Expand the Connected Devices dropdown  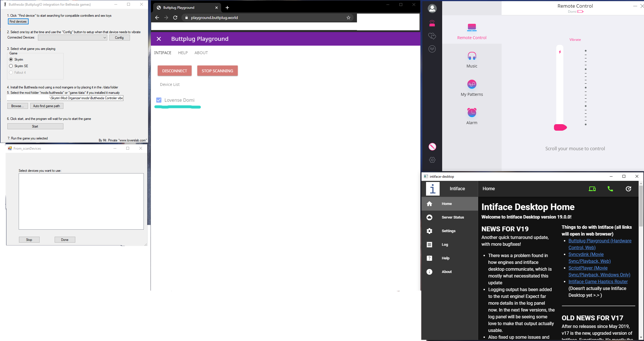(73, 38)
